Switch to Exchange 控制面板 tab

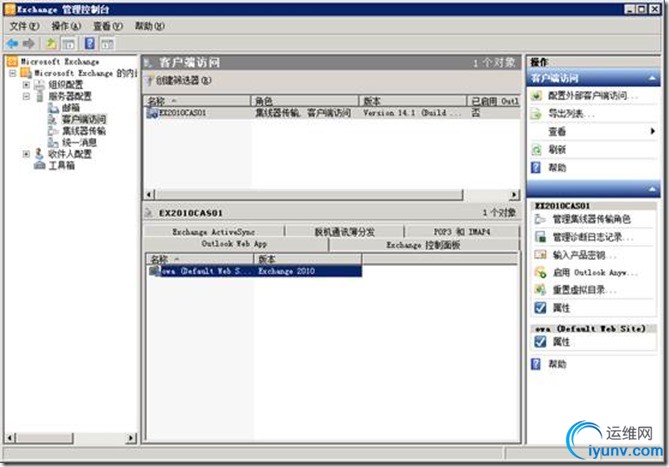[x=423, y=245]
